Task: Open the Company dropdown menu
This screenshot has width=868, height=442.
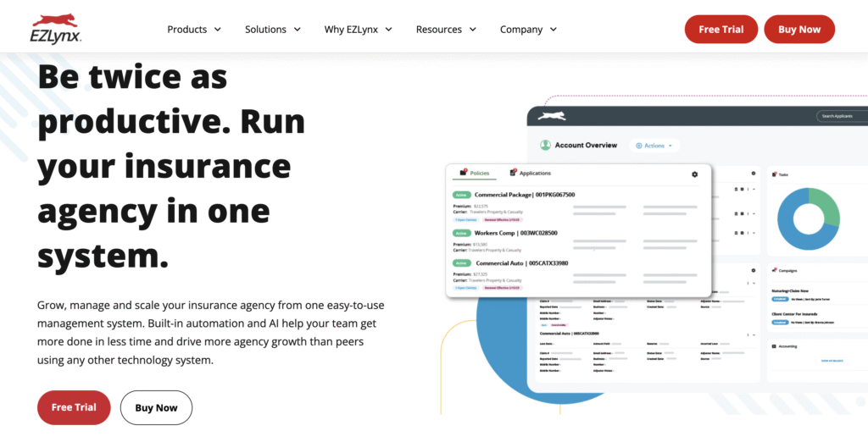Action: [528, 30]
